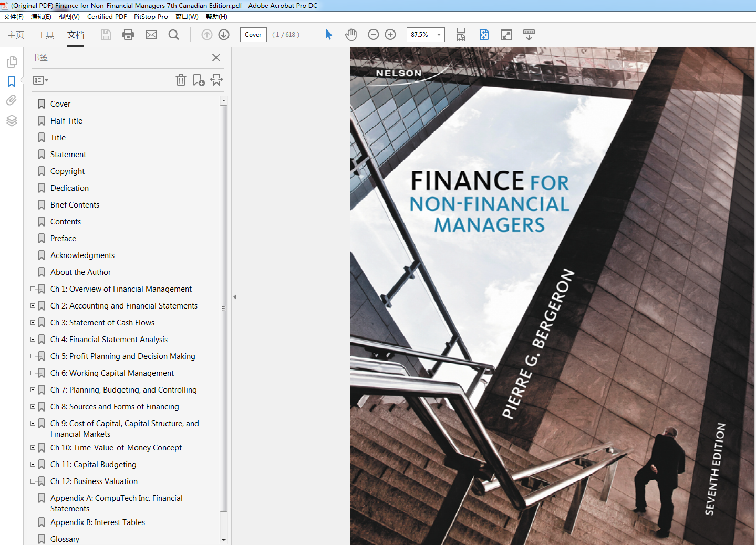The width and height of the screenshot is (756, 545).
Task: Click the Full screen mode icon
Action: (506, 35)
